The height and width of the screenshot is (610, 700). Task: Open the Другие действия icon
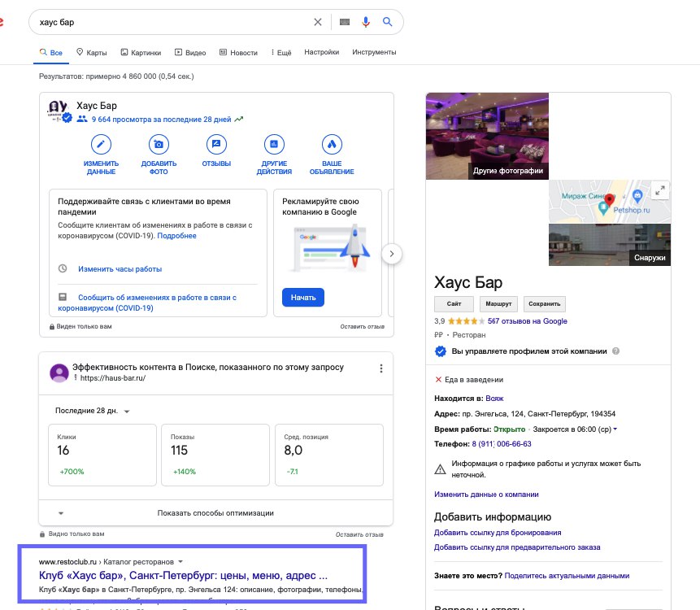pos(274,144)
